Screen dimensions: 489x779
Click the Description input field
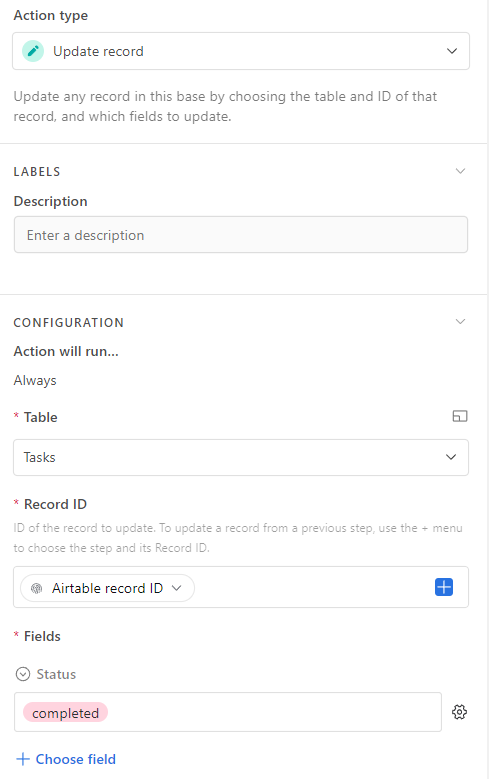tap(241, 234)
